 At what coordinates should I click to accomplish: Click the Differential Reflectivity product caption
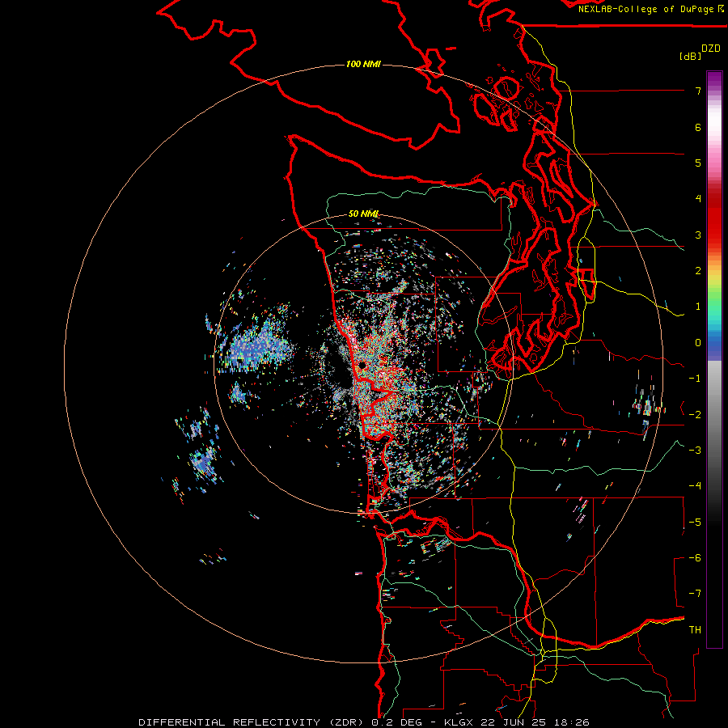(x=364, y=722)
